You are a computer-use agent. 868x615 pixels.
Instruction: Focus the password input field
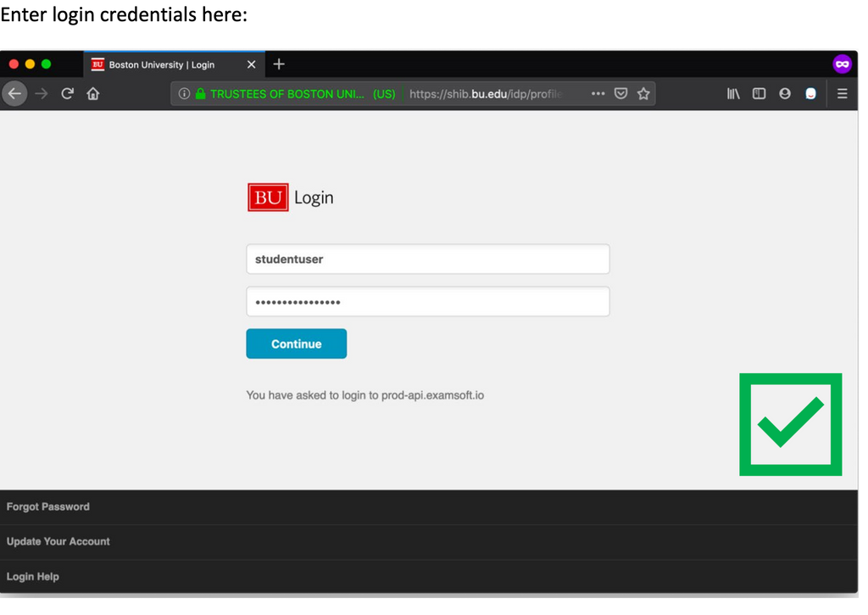(x=428, y=301)
